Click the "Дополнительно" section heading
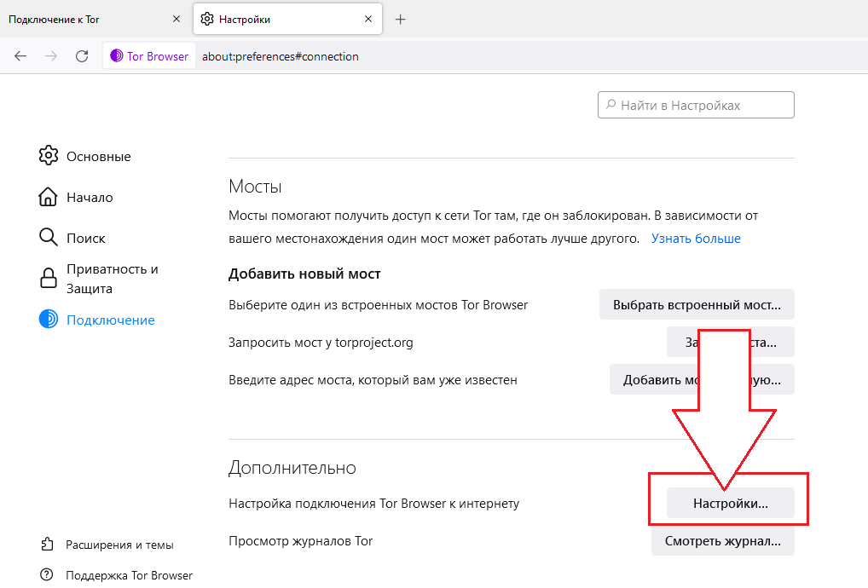868x588 pixels. (x=292, y=468)
